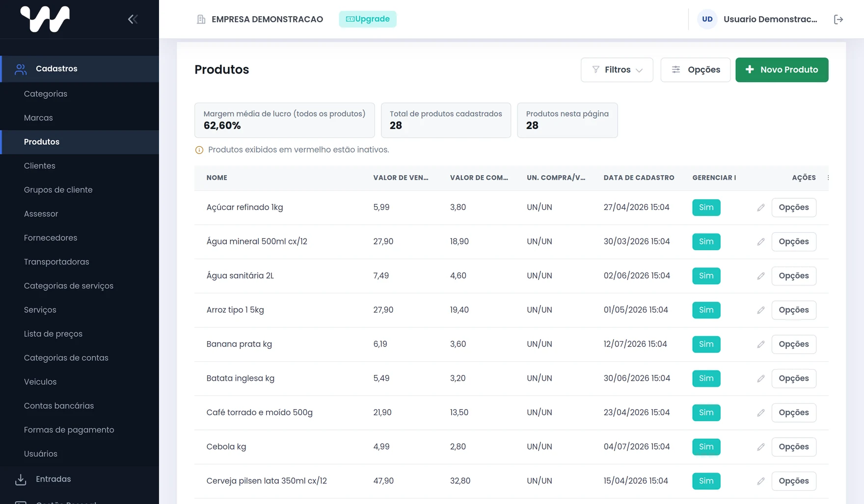Viewport: 864px width, 504px height.
Task: Edit Açúcar refinado 1kg with pencil icon
Action: [x=761, y=208]
